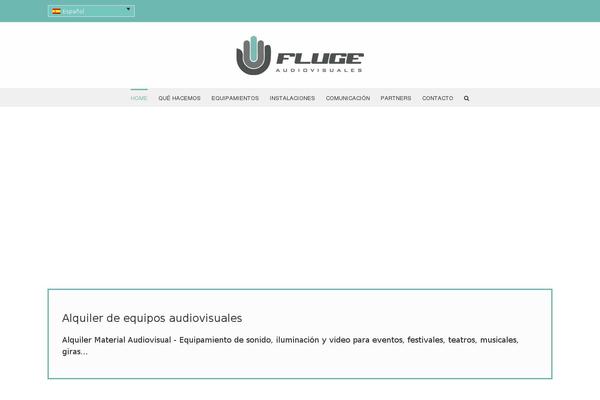The width and height of the screenshot is (600, 400).
Task: Click inside the teal-bordered content box
Action: click(300, 367)
